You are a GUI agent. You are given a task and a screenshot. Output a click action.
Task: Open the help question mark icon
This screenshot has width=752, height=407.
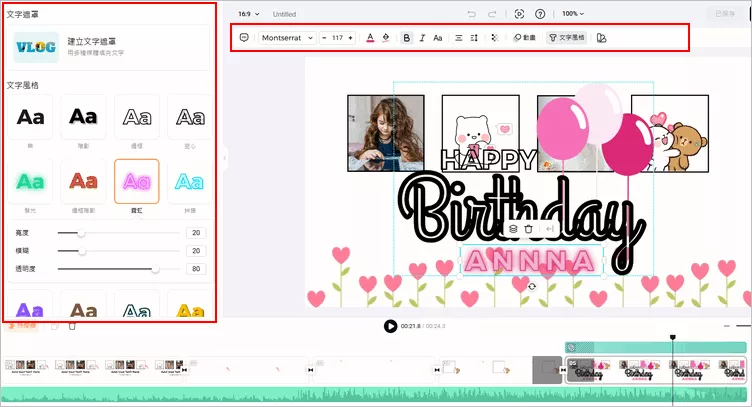[x=541, y=14]
